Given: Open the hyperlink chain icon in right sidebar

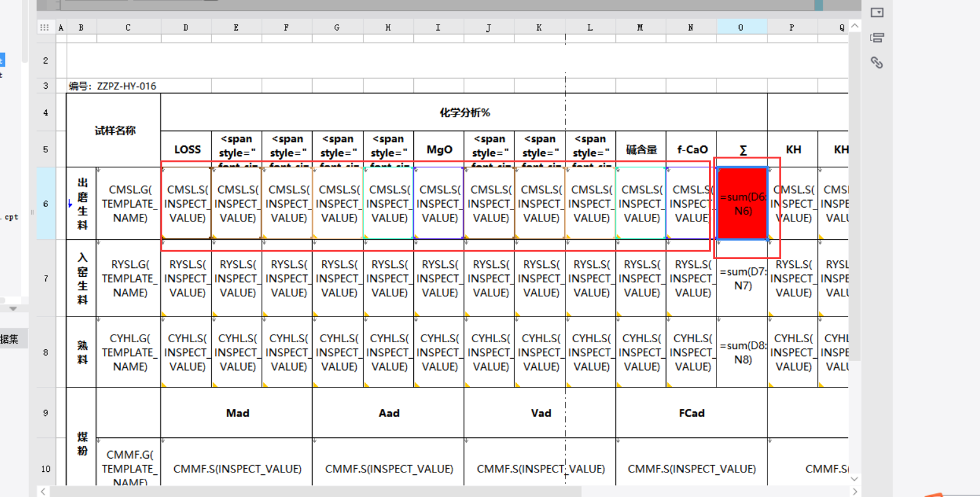Looking at the screenshot, I should [x=877, y=62].
